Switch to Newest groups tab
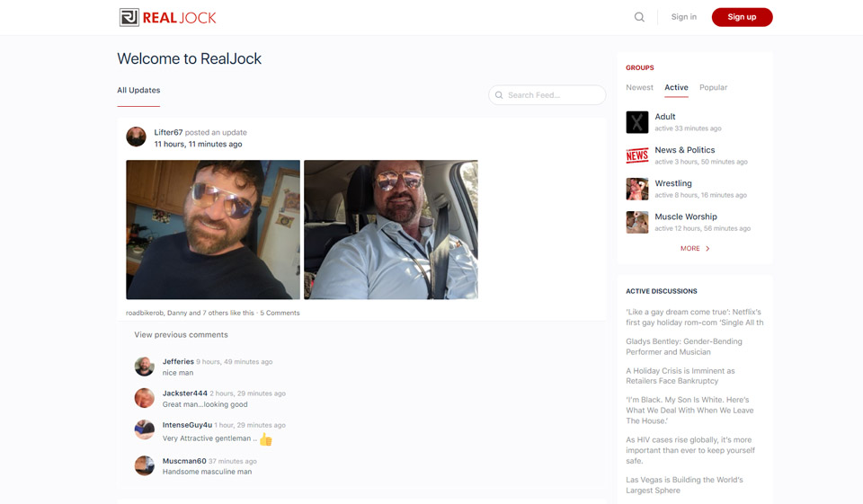The width and height of the screenshot is (863, 504). [x=639, y=88]
